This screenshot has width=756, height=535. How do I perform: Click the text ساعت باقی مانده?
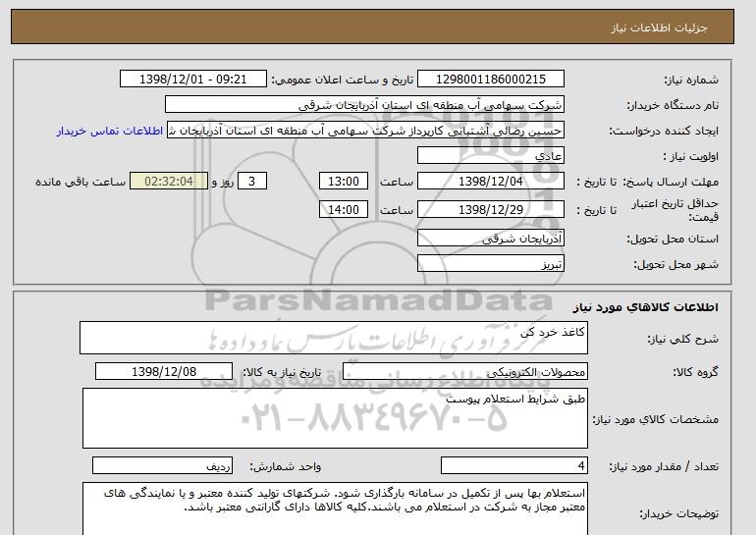tap(81, 182)
